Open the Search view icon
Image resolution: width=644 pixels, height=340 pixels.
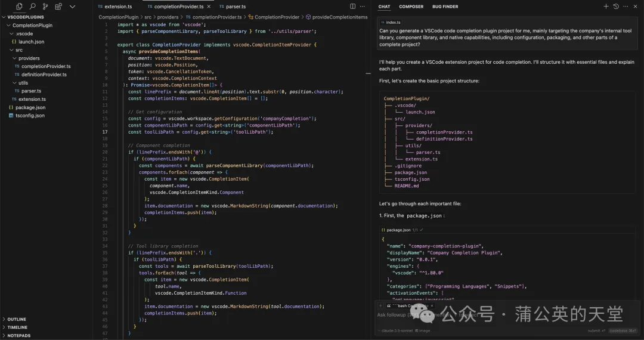click(x=32, y=6)
